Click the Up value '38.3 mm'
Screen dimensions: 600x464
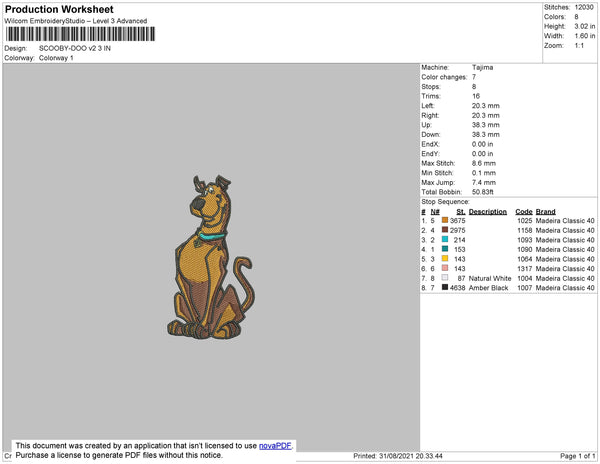pyautogui.click(x=486, y=125)
